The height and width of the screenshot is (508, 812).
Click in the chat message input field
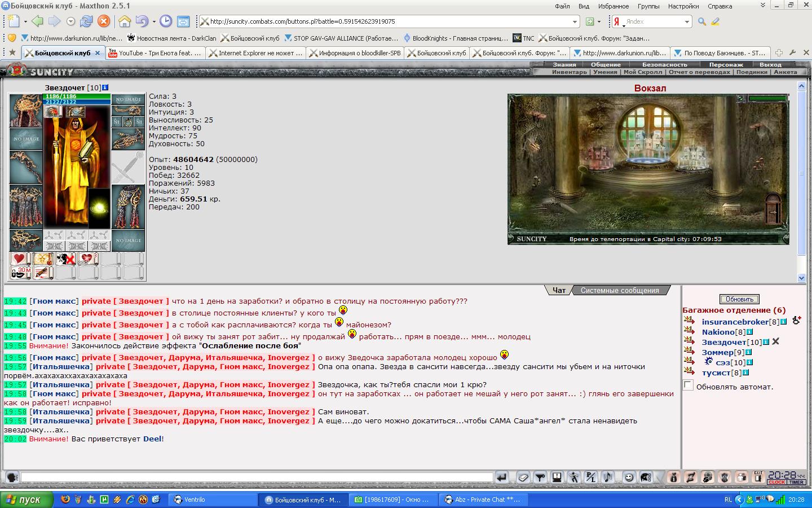(257, 478)
